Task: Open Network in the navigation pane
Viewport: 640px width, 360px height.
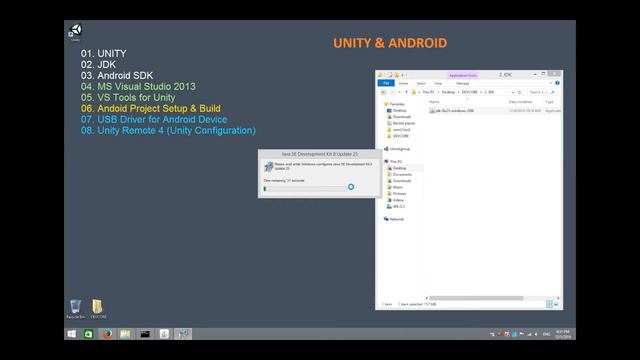Action: [x=394, y=219]
